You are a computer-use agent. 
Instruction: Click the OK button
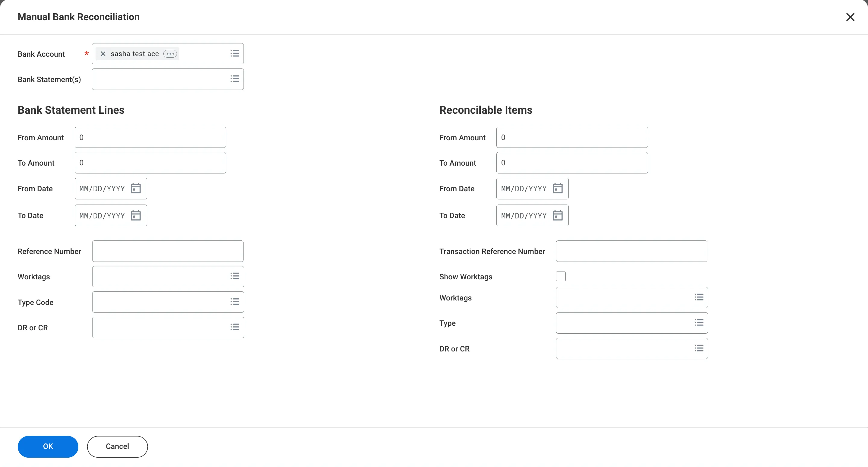tap(48, 447)
